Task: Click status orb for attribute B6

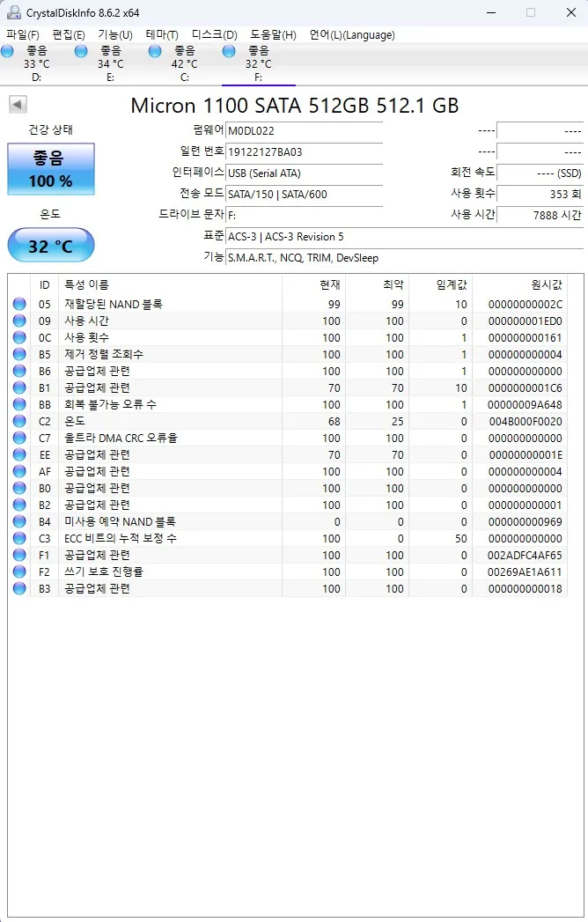Action: click(19, 371)
